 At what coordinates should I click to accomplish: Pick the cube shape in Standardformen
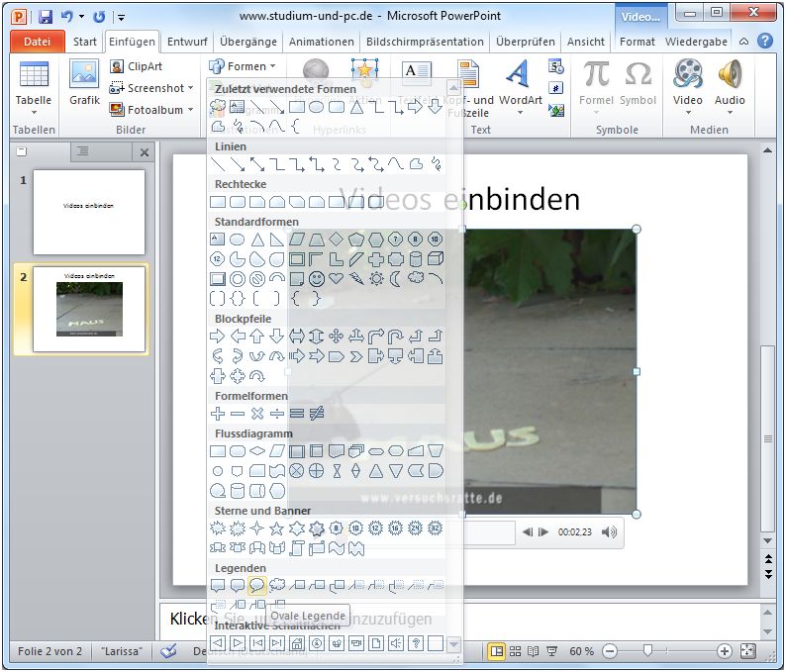[436, 258]
